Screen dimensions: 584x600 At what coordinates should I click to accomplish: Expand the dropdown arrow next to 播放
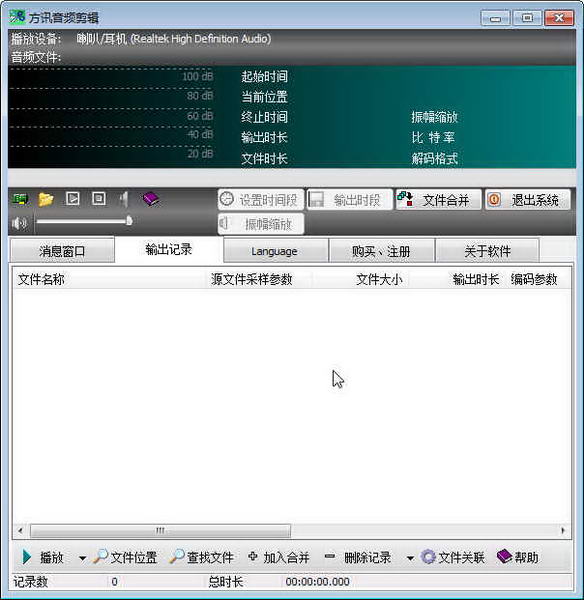(x=82, y=558)
